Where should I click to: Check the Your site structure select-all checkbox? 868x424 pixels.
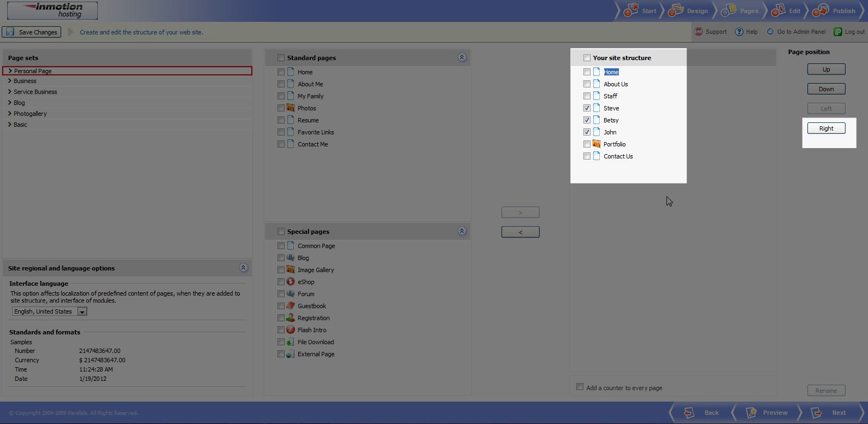tap(587, 58)
